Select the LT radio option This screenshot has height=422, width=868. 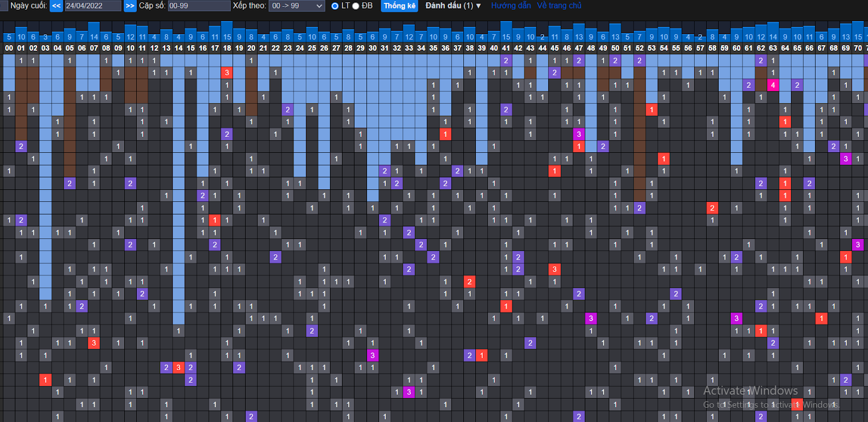click(335, 6)
